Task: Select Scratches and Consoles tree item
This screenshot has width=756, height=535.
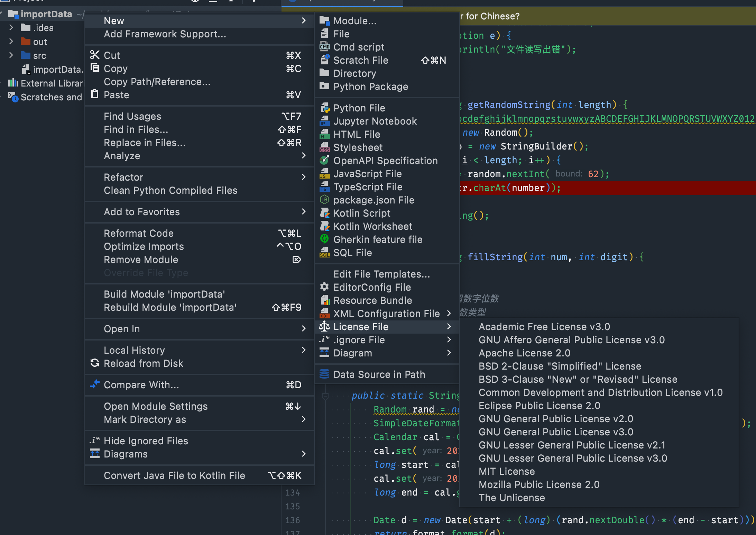Action: (51, 97)
